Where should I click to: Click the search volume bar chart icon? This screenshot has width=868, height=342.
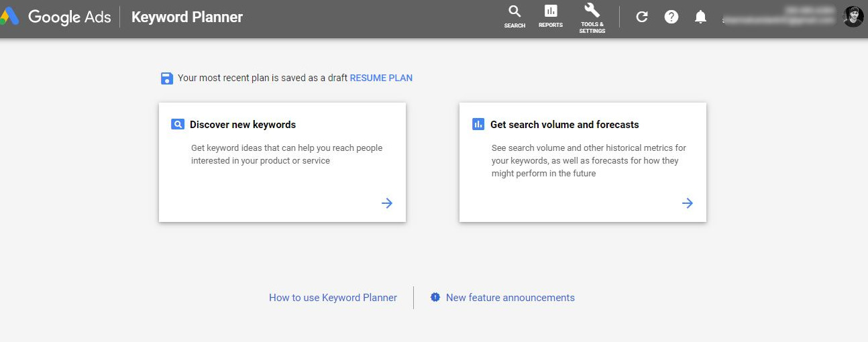478,124
